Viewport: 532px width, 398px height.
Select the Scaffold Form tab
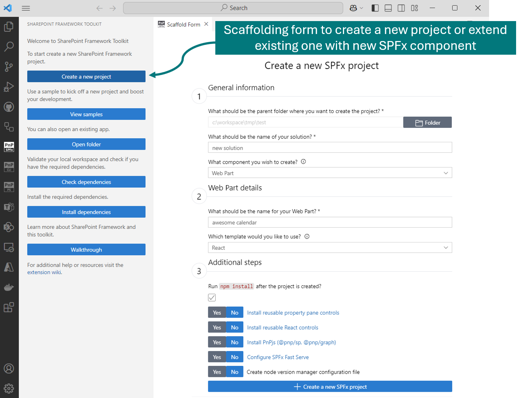[183, 24]
